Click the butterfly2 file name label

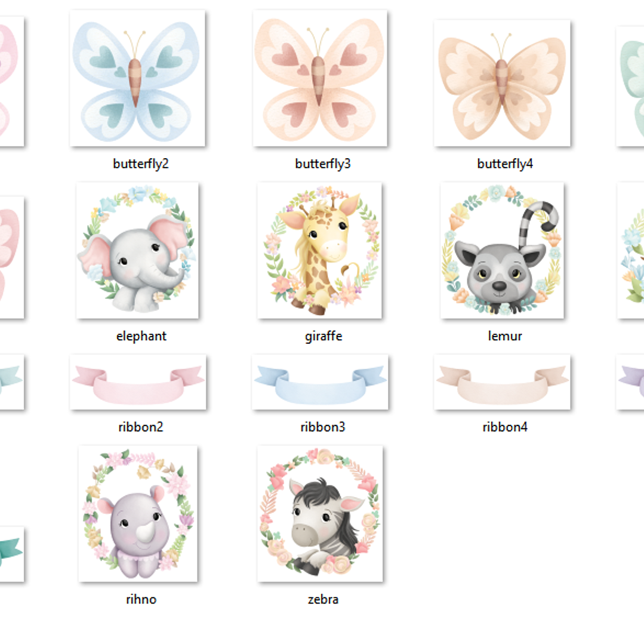point(141,164)
